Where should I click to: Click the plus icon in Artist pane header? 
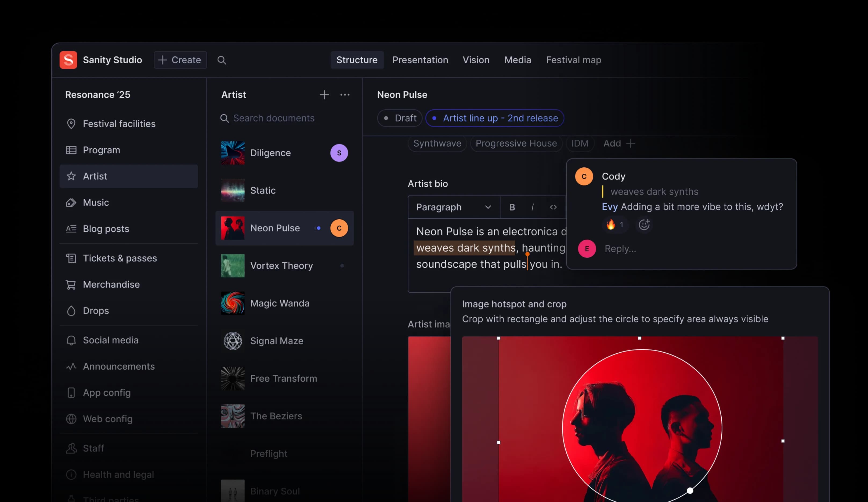point(324,95)
